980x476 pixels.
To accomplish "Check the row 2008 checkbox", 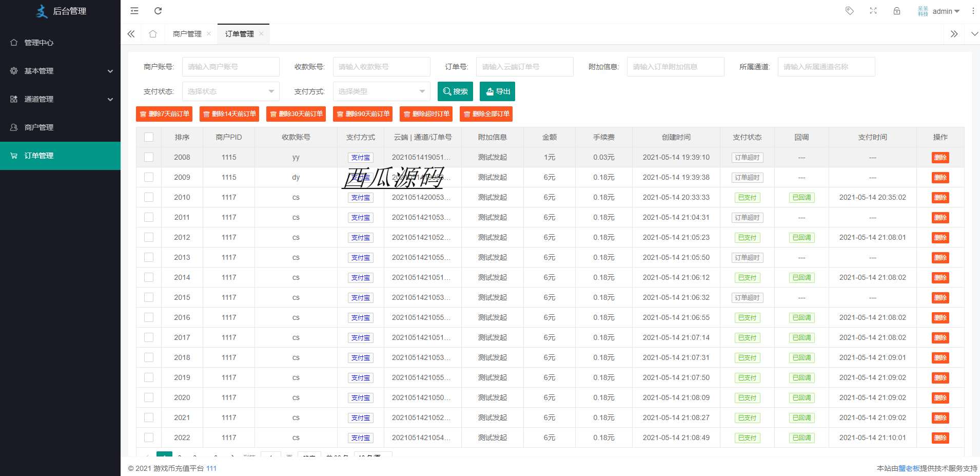I will point(149,157).
